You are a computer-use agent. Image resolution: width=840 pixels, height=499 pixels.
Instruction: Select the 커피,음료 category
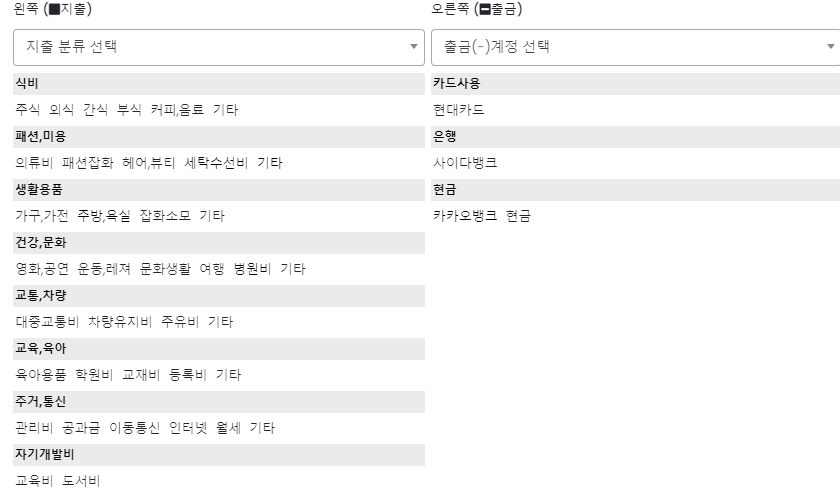[176, 110]
